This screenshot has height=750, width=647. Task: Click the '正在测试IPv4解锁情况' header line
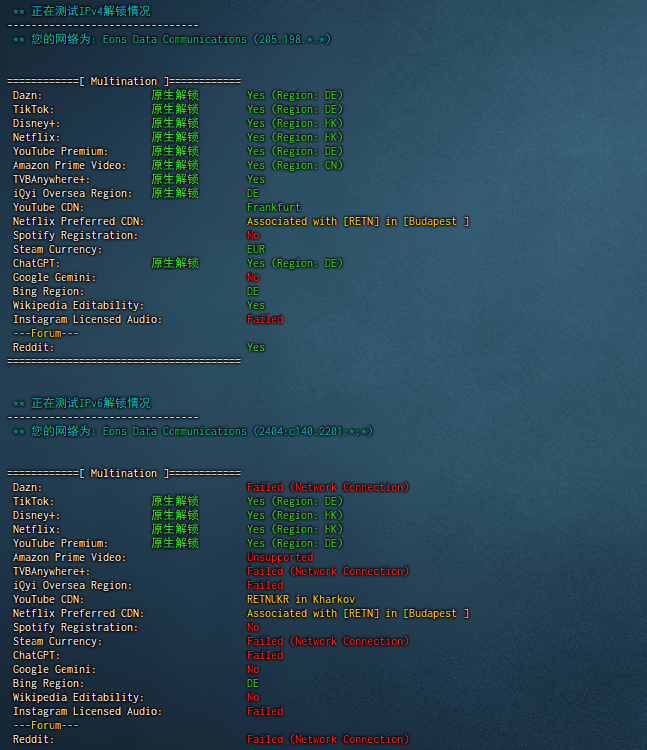[x=82, y=11]
